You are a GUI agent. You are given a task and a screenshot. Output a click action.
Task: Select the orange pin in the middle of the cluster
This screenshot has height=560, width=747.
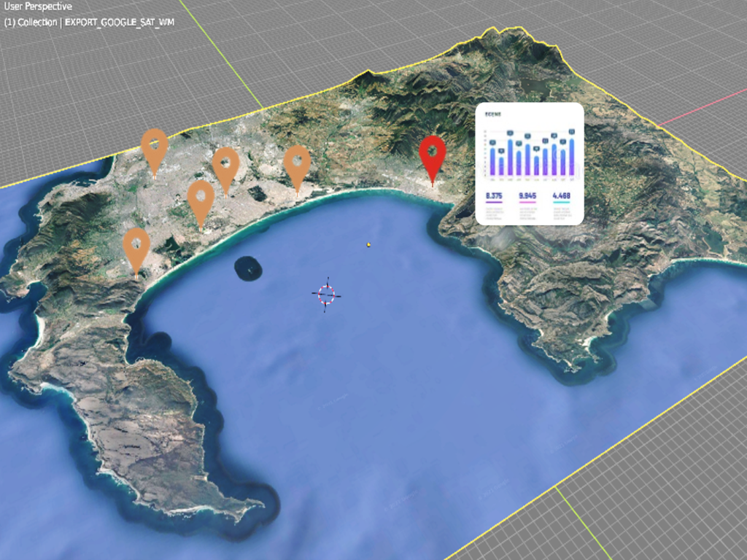click(x=201, y=199)
